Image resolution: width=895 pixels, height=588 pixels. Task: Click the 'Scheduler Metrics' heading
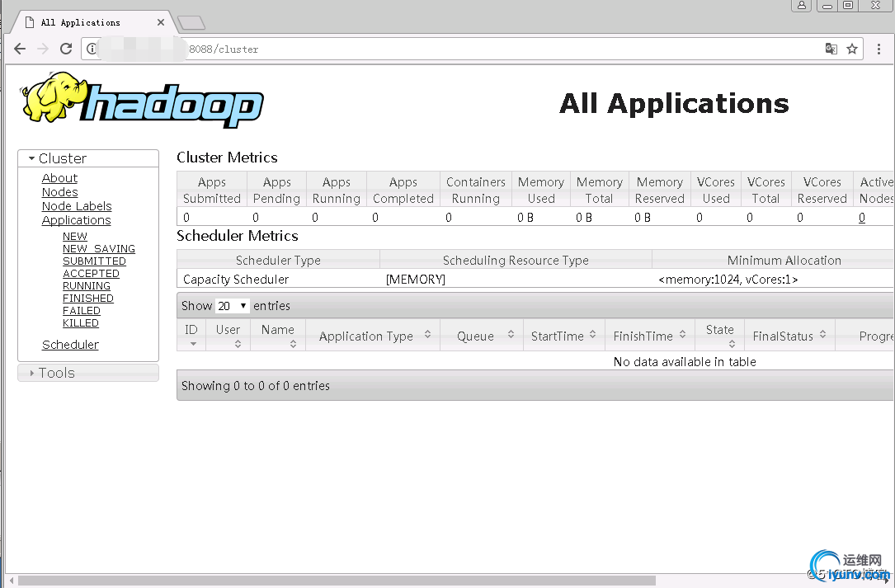click(x=238, y=236)
